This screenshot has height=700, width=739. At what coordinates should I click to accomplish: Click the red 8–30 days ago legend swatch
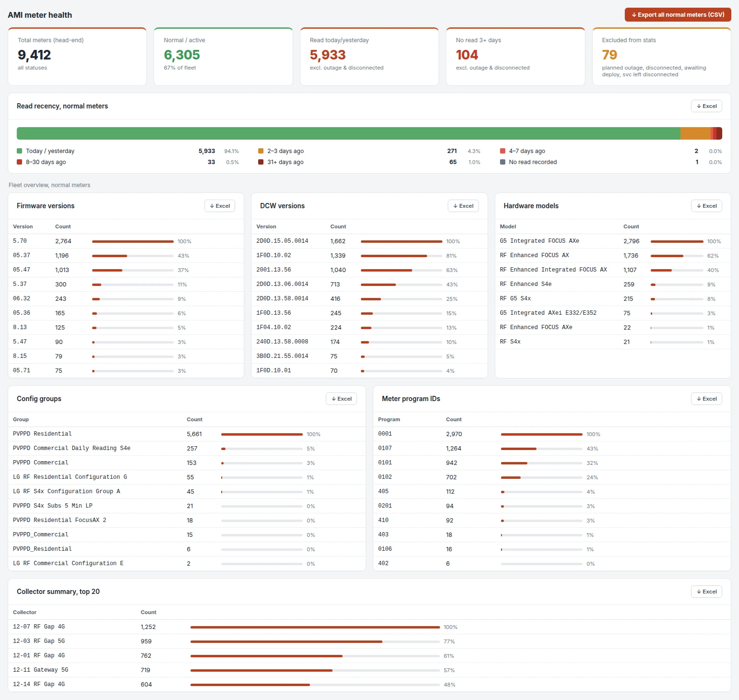point(20,162)
